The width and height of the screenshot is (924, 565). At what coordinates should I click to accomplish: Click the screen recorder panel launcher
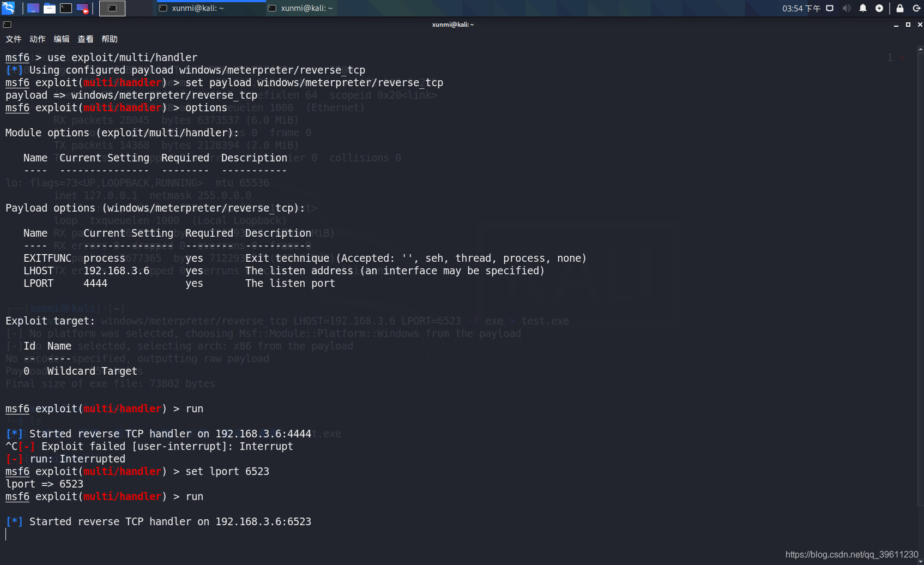click(x=82, y=8)
